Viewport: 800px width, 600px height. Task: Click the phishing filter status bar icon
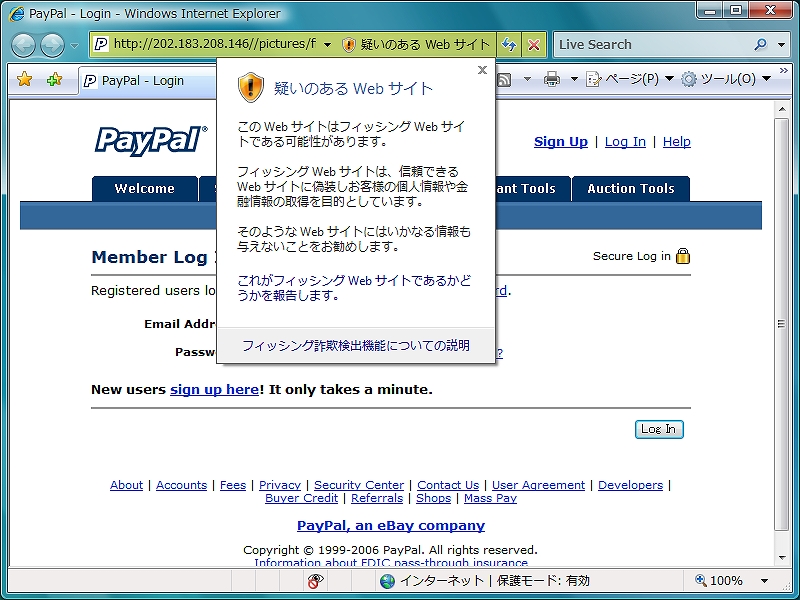(x=315, y=581)
